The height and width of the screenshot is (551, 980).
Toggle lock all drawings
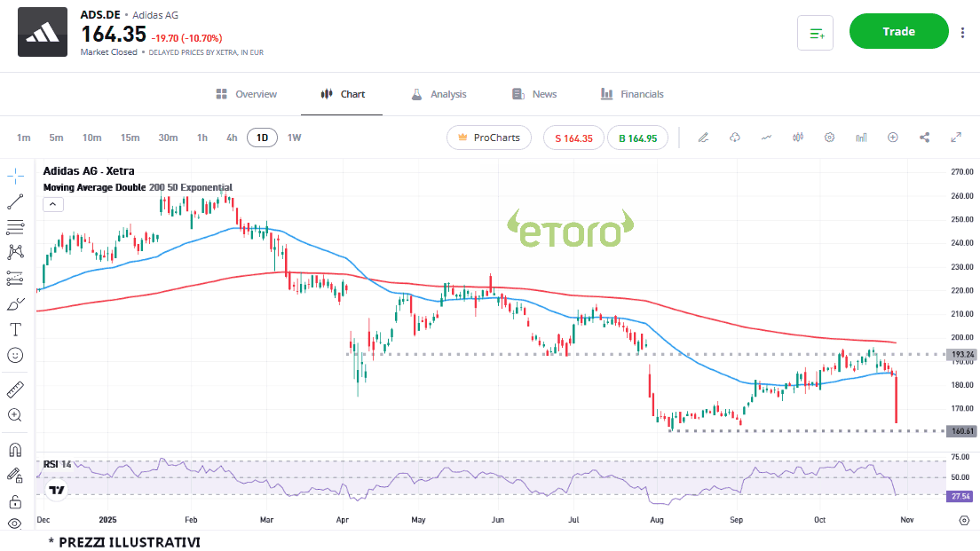coord(15,501)
